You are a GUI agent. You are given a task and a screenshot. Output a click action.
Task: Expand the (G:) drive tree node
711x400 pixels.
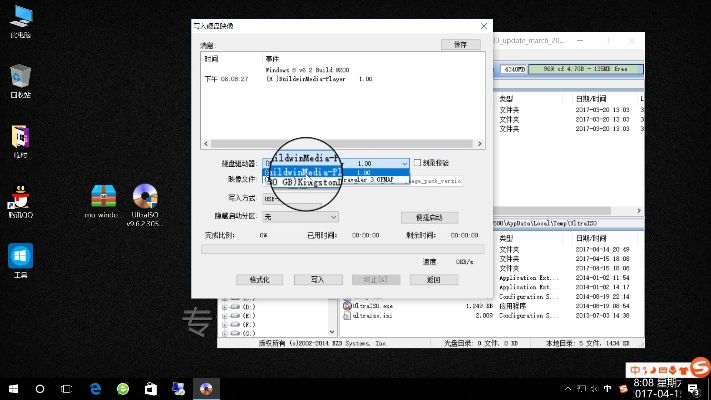(224, 333)
